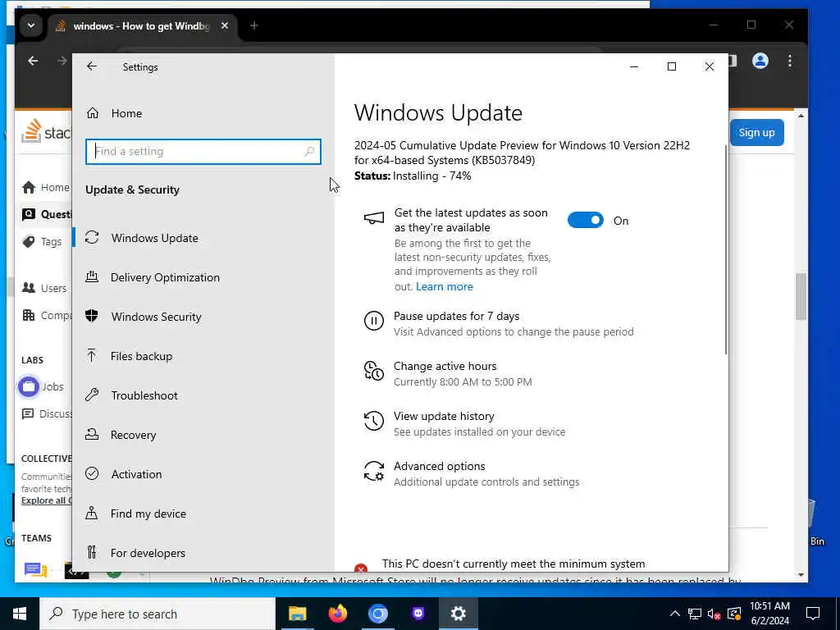This screenshot has height=630, width=840.
Task: Open Delivery Optimization settings page
Action: (x=165, y=277)
